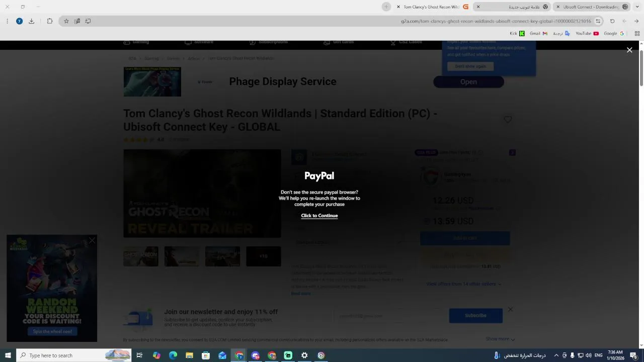Viewport: 644px width, 362px height.
Task: Play the Ghost Recon reveal trailer image
Action: click(x=202, y=194)
